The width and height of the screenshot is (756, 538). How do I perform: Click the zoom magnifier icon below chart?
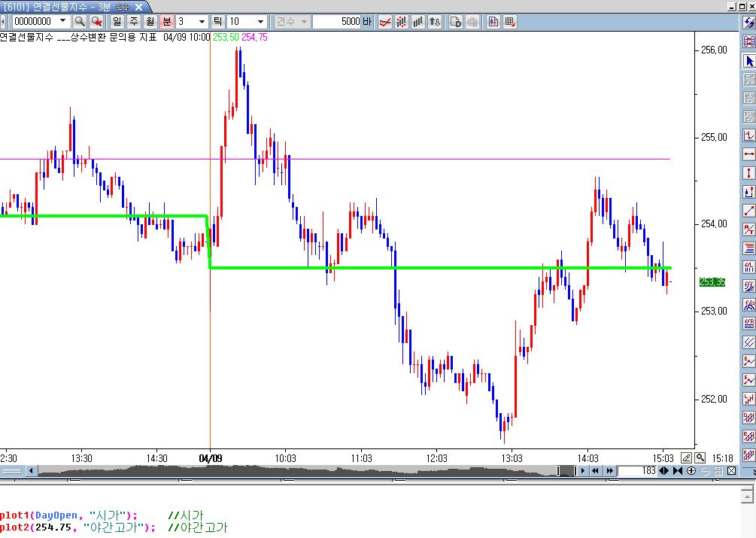[x=700, y=457]
